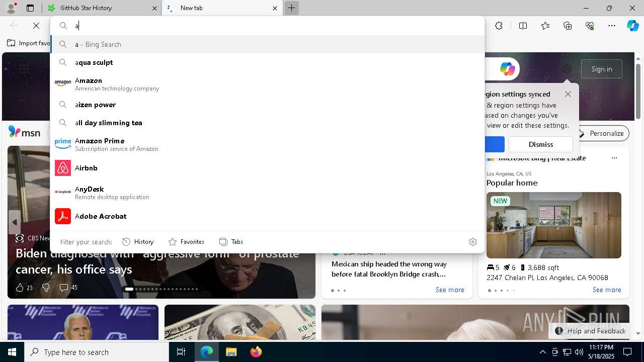Show hidden system tray icons
Image resolution: width=644 pixels, height=362 pixels.
pos(542,352)
